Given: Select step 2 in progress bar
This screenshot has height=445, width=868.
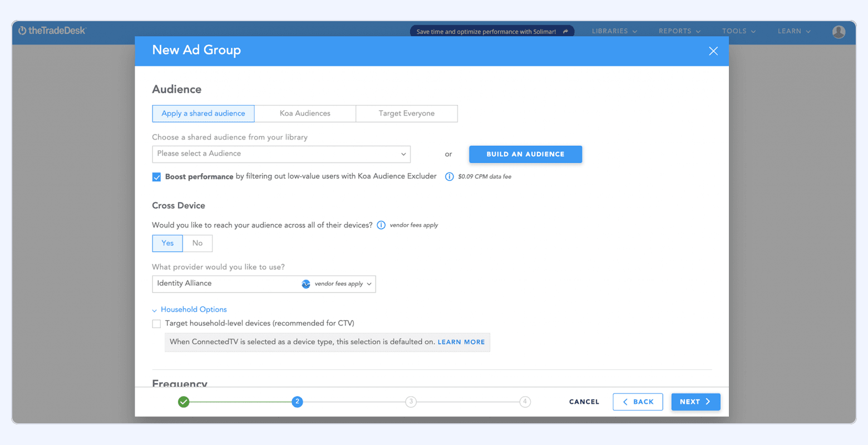Looking at the screenshot, I should [x=297, y=402].
